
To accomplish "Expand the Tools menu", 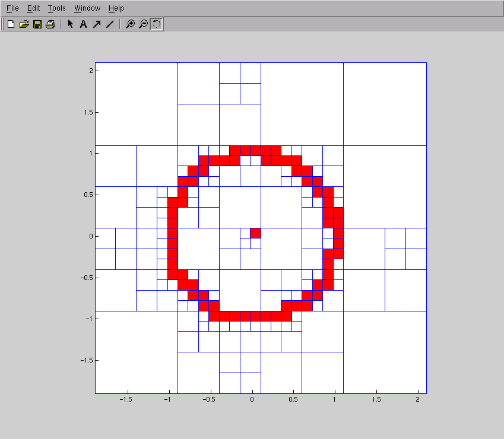I will point(57,8).
